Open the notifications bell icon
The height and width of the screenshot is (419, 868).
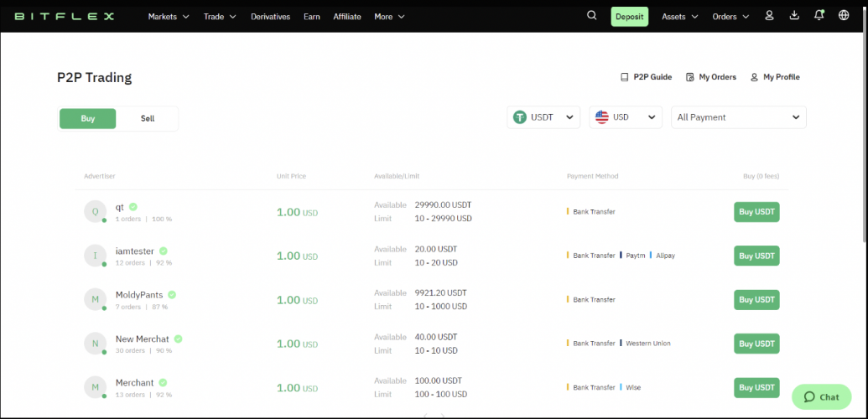(819, 15)
